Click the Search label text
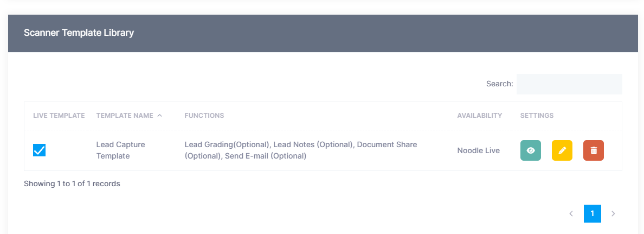 tap(499, 84)
